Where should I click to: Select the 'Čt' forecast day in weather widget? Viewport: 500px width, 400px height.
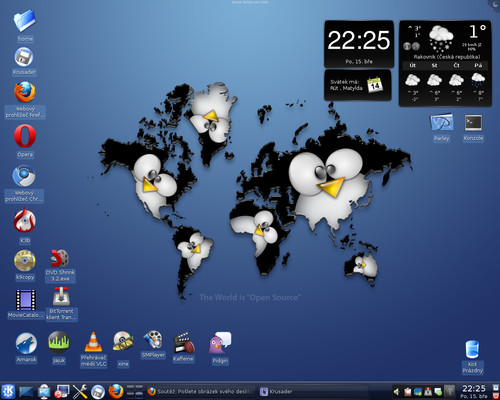[456, 65]
